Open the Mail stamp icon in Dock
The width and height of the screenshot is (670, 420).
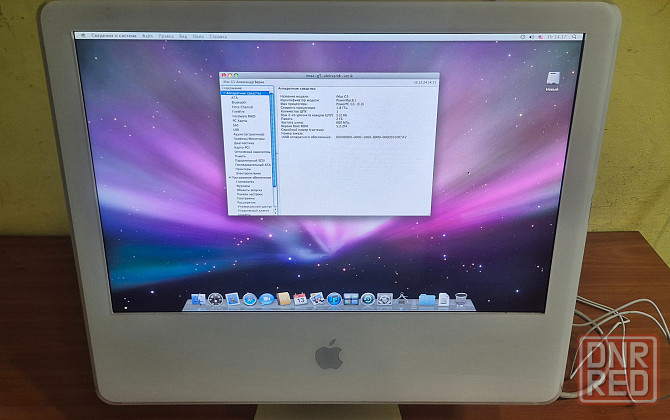(x=232, y=299)
